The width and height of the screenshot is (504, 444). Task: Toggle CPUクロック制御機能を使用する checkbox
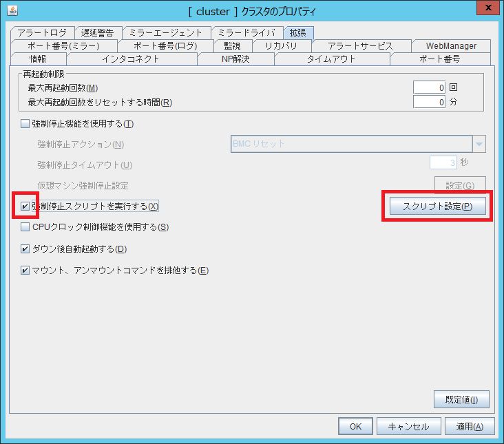point(25,227)
